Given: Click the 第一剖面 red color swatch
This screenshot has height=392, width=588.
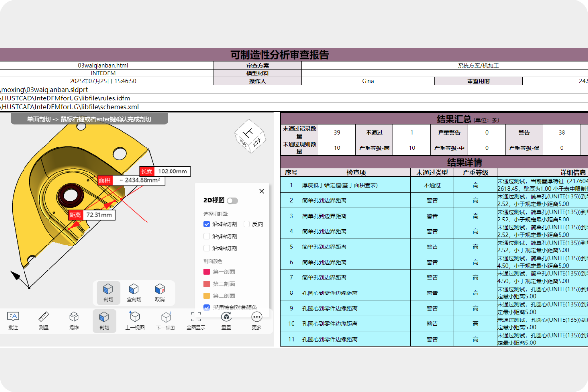Looking at the screenshot, I should point(207,272).
